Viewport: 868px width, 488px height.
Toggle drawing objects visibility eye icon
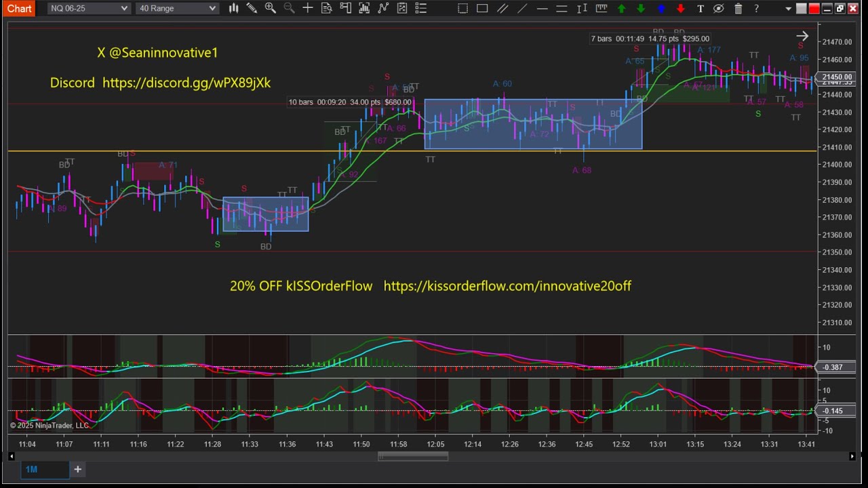pos(719,8)
